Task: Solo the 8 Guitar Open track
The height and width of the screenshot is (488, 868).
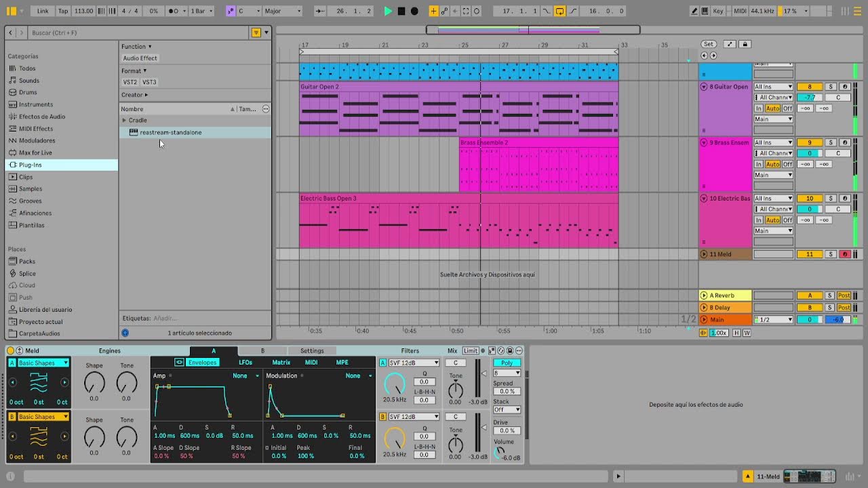Action: 831,87
